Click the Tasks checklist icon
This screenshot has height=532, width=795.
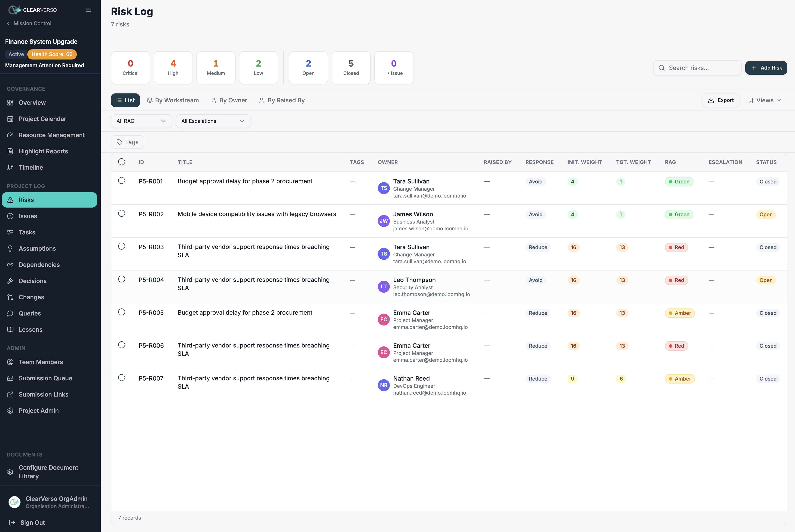point(10,233)
